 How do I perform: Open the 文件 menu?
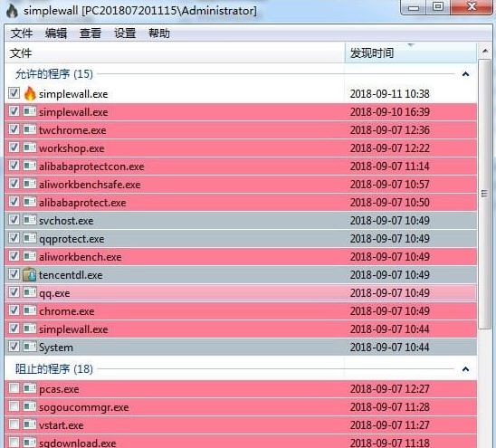pos(22,33)
